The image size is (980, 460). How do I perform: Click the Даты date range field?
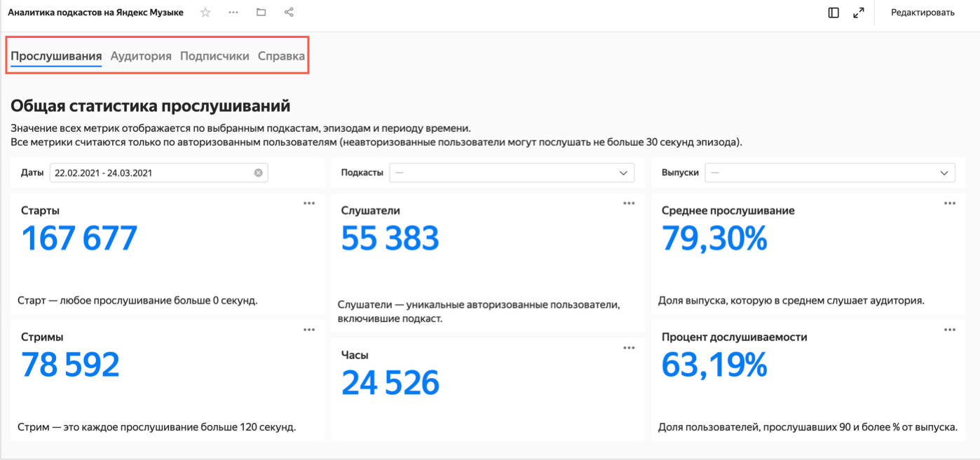[151, 172]
